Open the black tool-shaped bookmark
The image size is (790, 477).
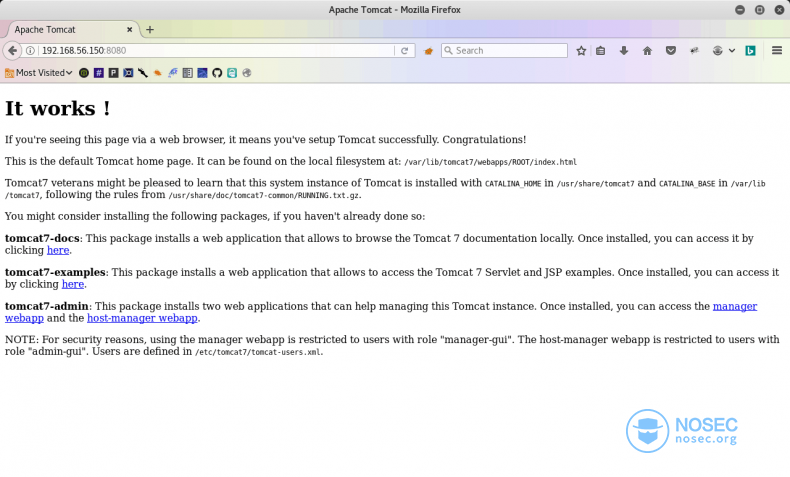pyautogui.click(x=143, y=73)
